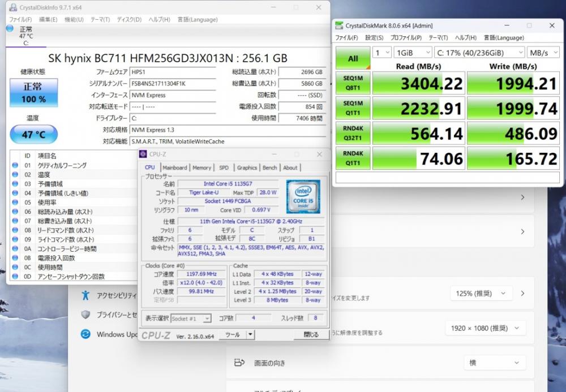Image resolution: width=566 pixels, height=392 pixels.
Task: Click 閉じる button in CPU-Z
Action: coord(311,335)
